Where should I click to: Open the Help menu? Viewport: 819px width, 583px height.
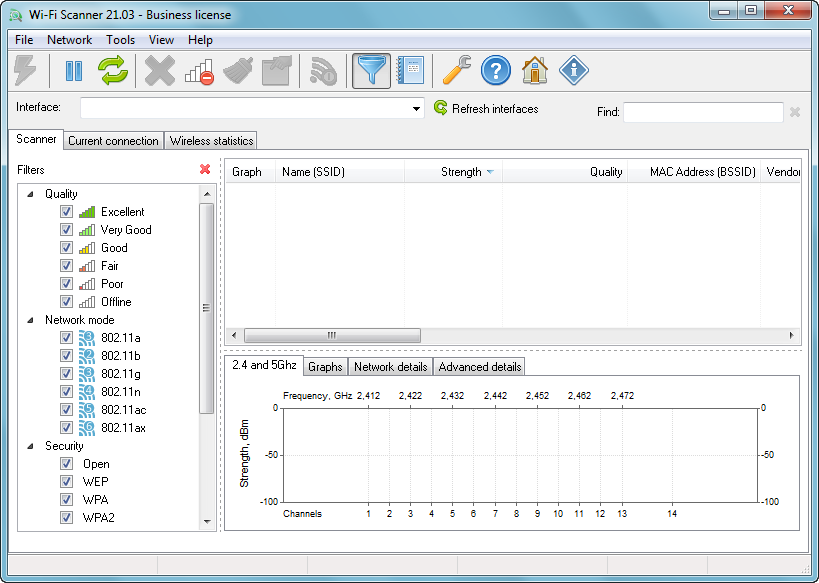click(x=200, y=40)
